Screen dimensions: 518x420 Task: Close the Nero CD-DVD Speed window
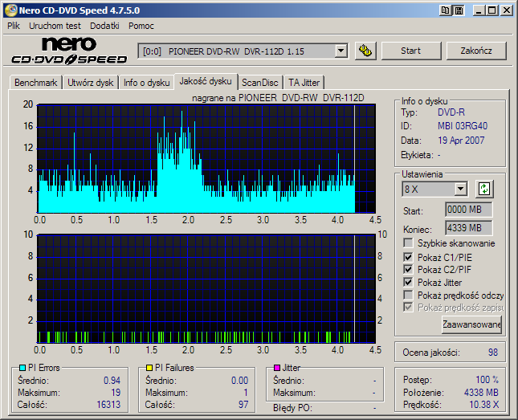[506, 10]
